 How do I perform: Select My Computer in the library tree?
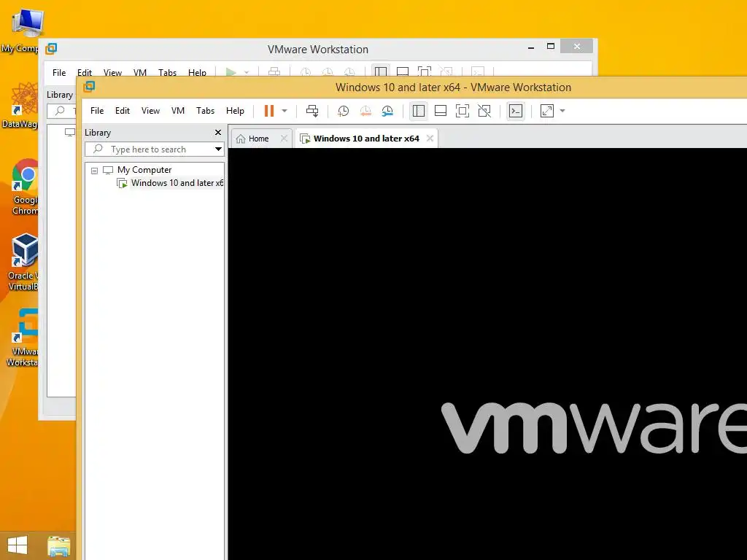(x=144, y=169)
